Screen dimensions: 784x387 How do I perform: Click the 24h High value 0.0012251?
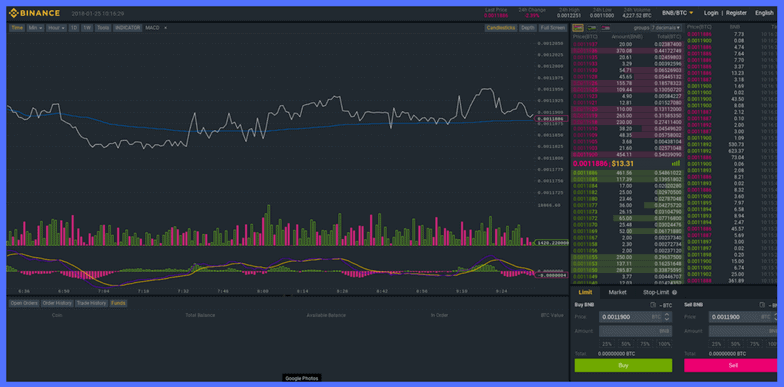click(570, 16)
